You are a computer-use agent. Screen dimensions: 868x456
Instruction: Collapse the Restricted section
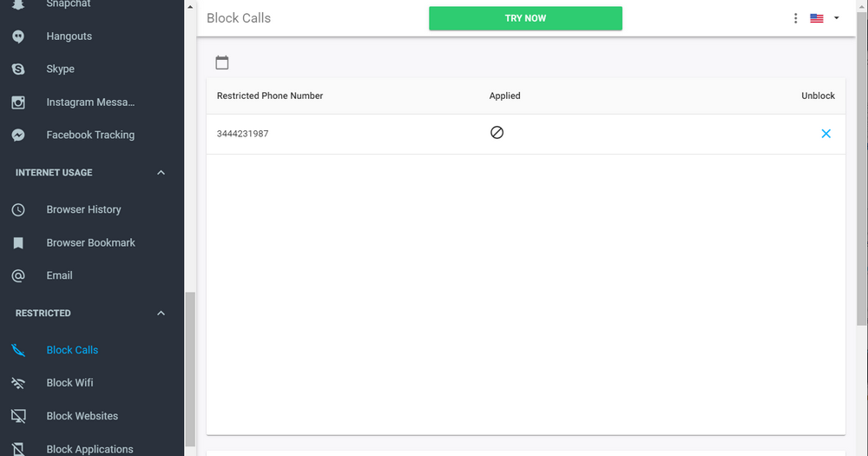tap(161, 313)
